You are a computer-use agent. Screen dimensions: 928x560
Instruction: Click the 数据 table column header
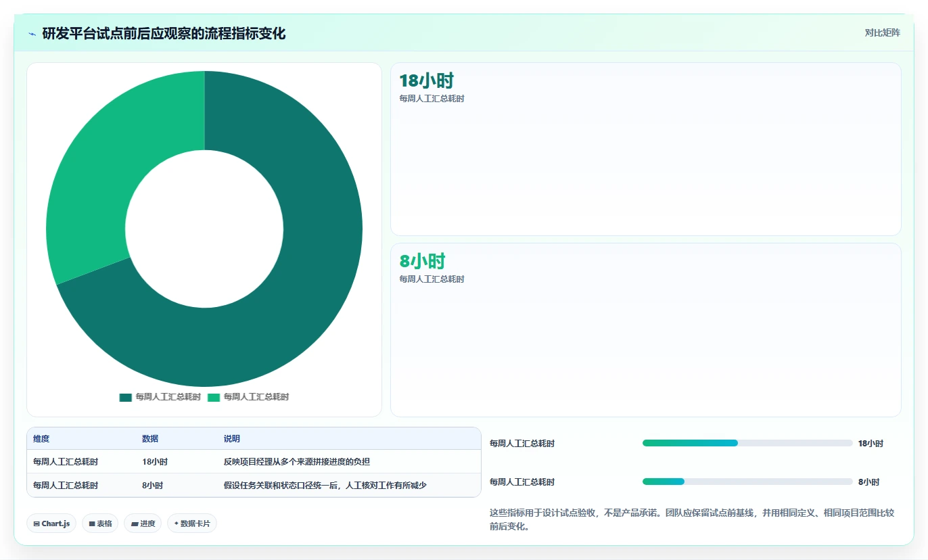pos(150,439)
